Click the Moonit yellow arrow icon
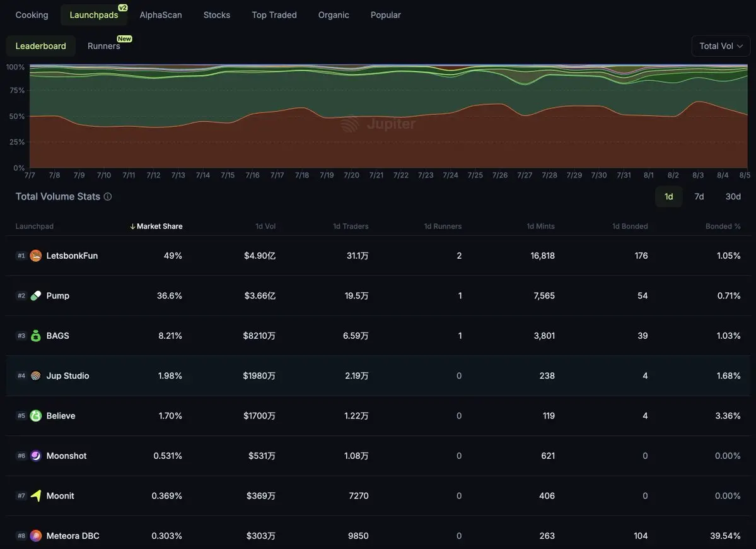Viewport: 756px width, 549px height. [36, 496]
